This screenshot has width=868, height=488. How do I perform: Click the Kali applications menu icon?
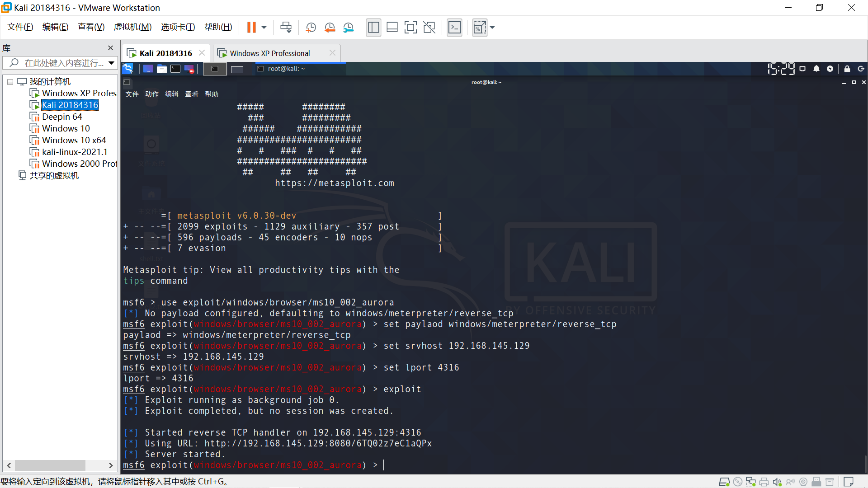point(128,69)
